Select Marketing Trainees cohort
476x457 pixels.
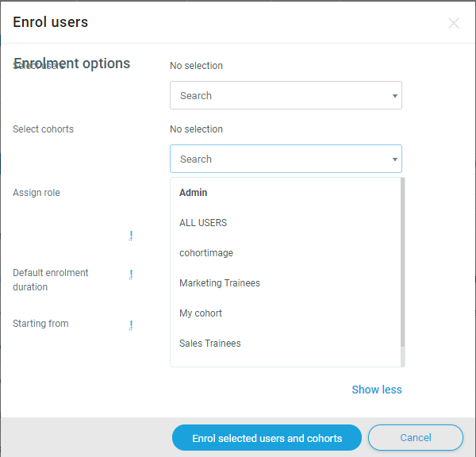click(220, 283)
